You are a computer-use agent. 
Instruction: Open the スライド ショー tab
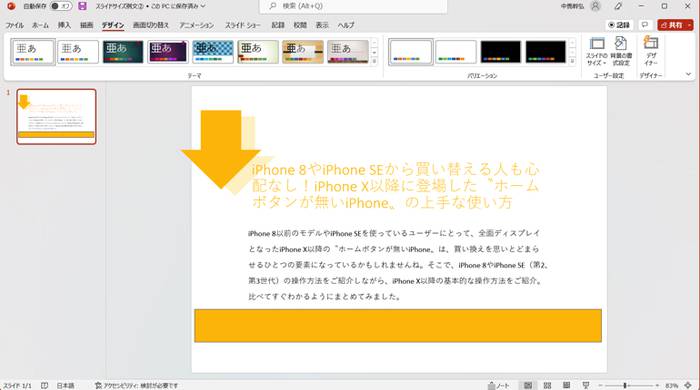point(242,25)
